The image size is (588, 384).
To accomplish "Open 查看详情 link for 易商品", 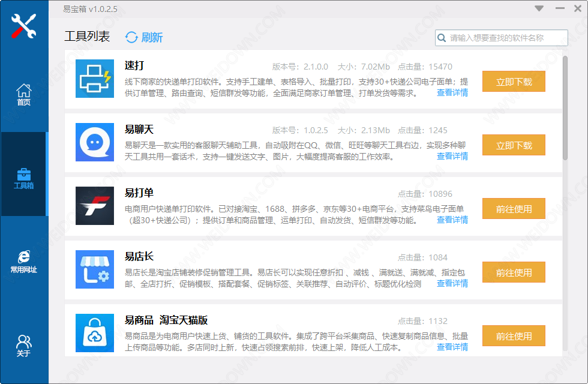I will pos(452,347).
